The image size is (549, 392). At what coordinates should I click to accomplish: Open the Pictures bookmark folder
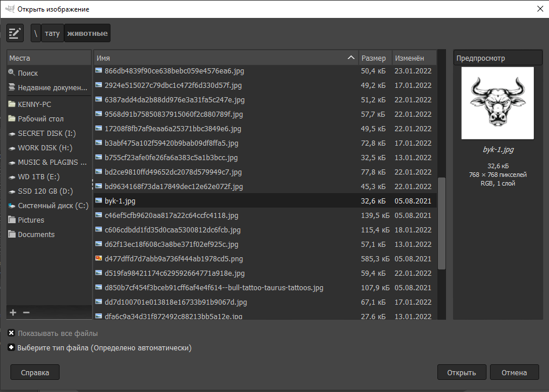tap(49, 220)
